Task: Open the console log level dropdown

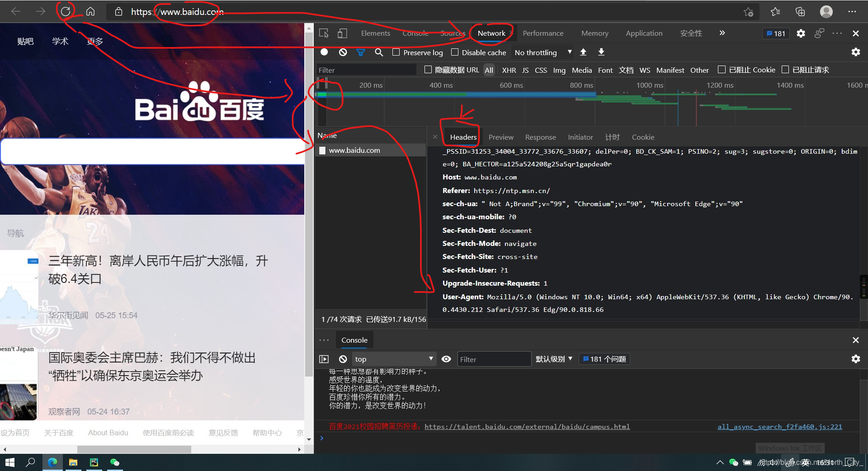Action: tap(554, 359)
